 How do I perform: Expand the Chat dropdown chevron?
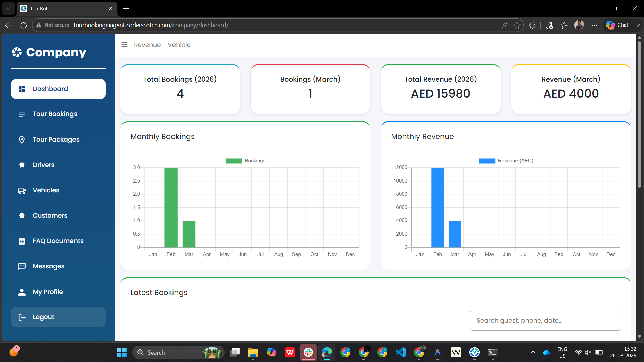[638, 25]
